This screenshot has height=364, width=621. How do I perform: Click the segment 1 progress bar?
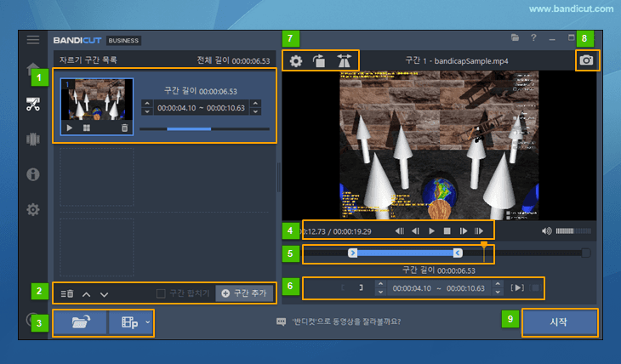(204, 129)
